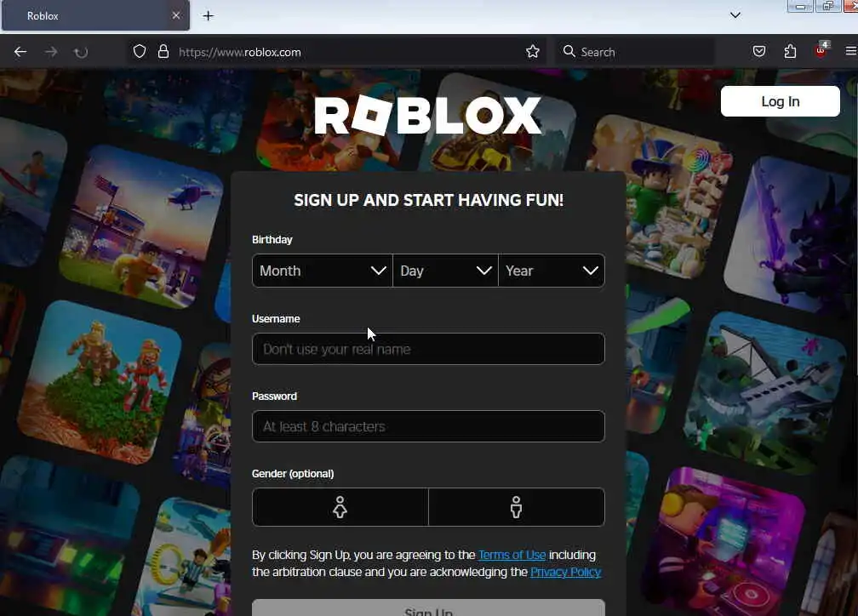Open the Privacy Policy link
This screenshot has width=858, height=616.
[x=566, y=572]
